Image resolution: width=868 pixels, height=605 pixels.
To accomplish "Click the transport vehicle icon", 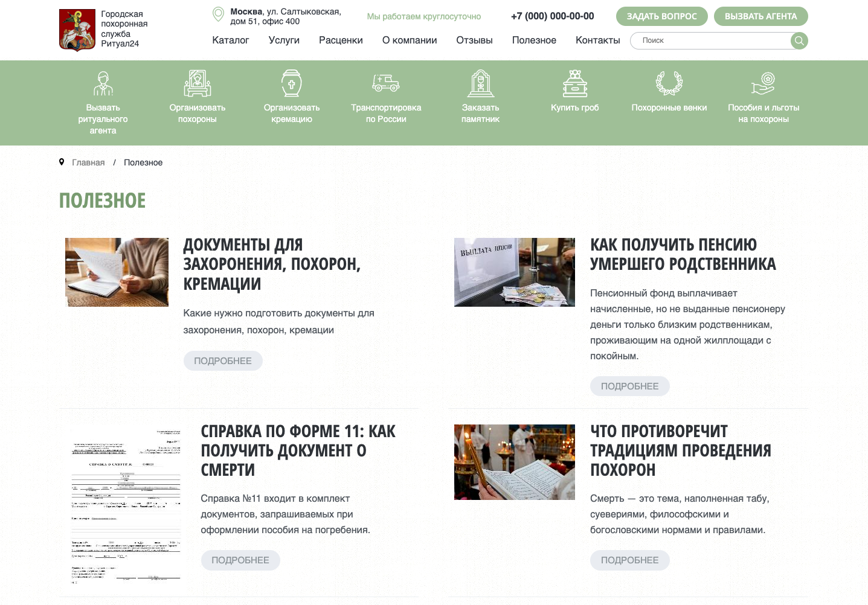I will pos(386,83).
